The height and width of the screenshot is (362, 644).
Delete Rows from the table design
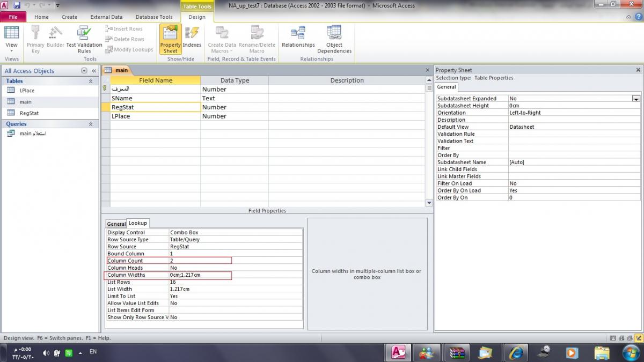pyautogui.click(x=125, y=39)
